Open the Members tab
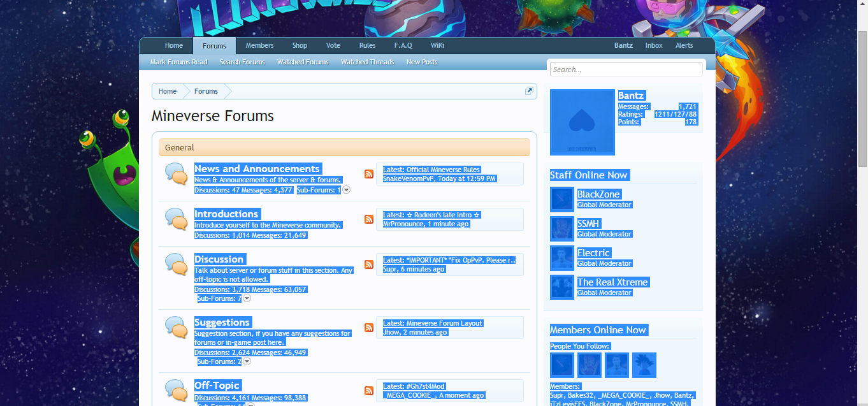This screenshot has height=406, width=868. (259, 45)
